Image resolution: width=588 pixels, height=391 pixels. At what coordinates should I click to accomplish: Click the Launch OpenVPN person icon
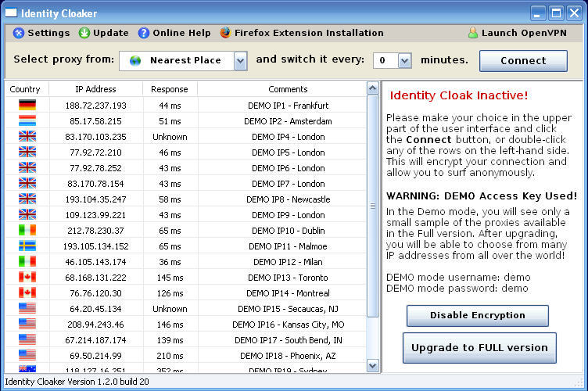pyautogui.click(x=473, y=33)
